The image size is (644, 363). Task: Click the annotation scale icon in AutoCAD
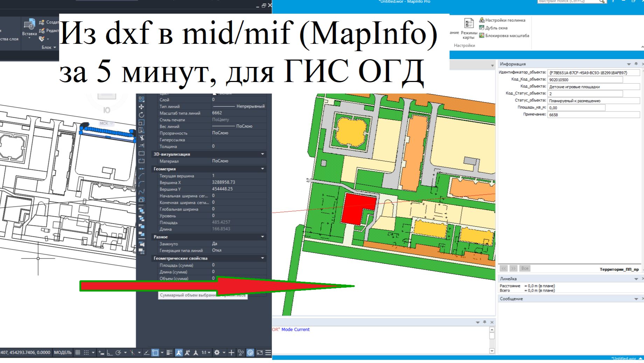(x=196, y=352)
